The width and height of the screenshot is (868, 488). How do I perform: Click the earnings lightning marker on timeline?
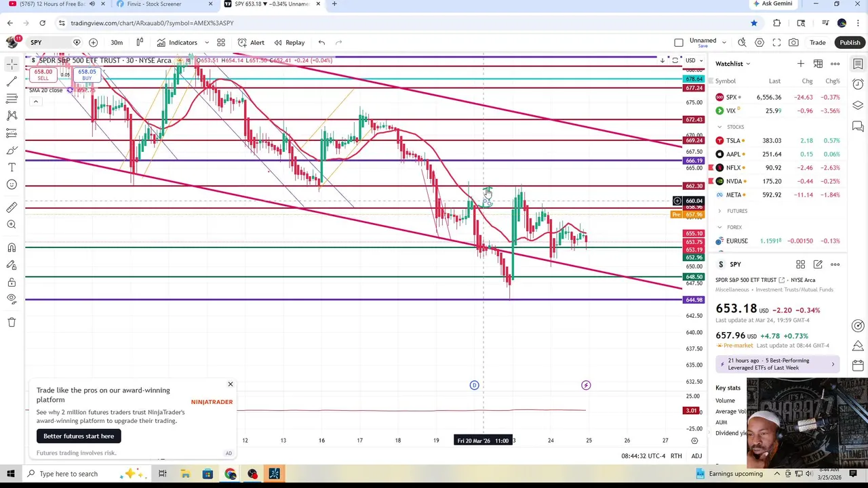pos(586,385)
